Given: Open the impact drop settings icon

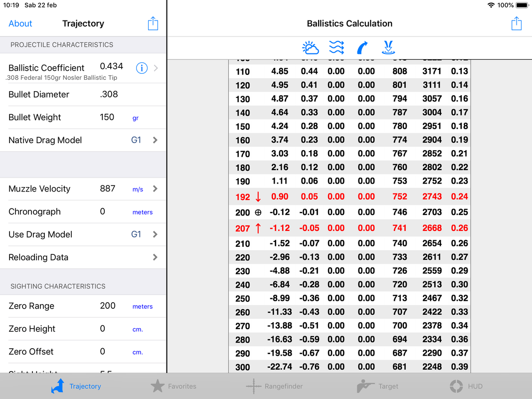Looking at the screenshot, I should [388, 47].
